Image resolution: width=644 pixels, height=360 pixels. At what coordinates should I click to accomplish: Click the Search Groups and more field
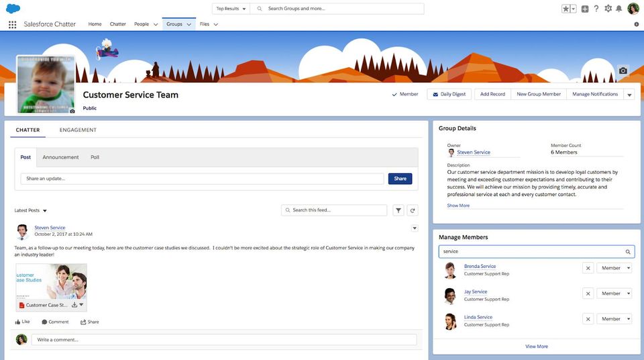pos(337,9)
